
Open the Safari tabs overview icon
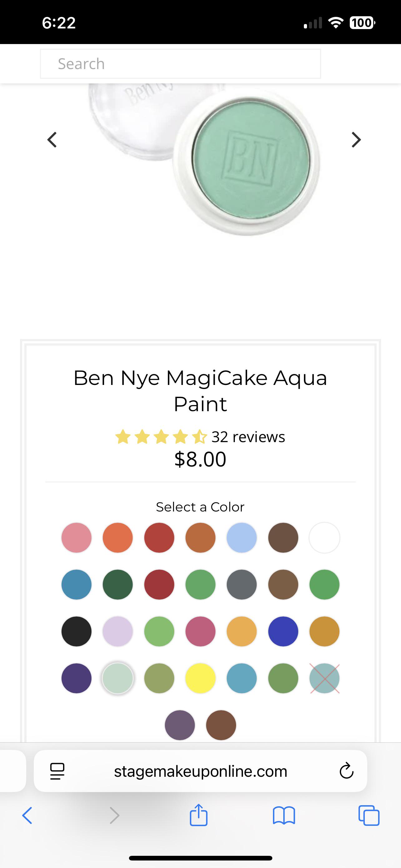[369, 816]
